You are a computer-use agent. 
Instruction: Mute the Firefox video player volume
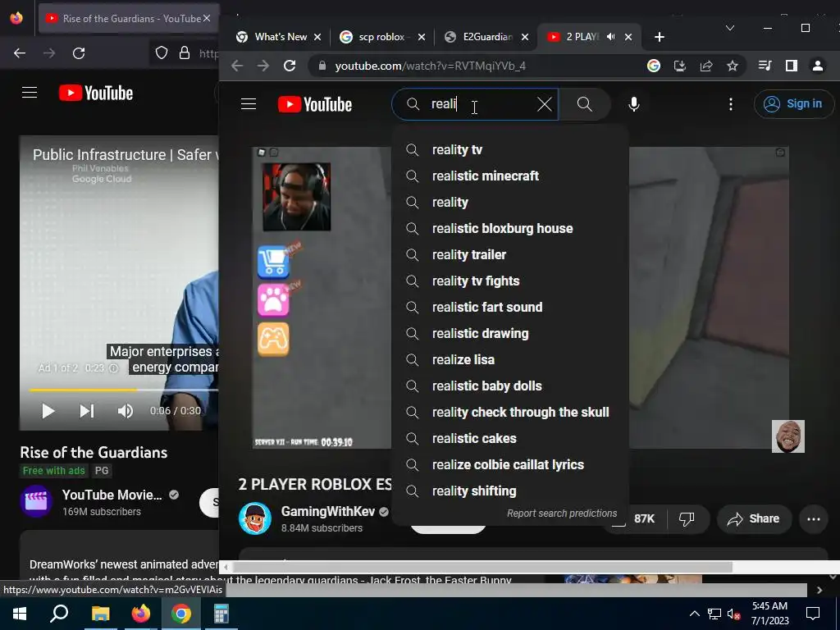[125, 411]
